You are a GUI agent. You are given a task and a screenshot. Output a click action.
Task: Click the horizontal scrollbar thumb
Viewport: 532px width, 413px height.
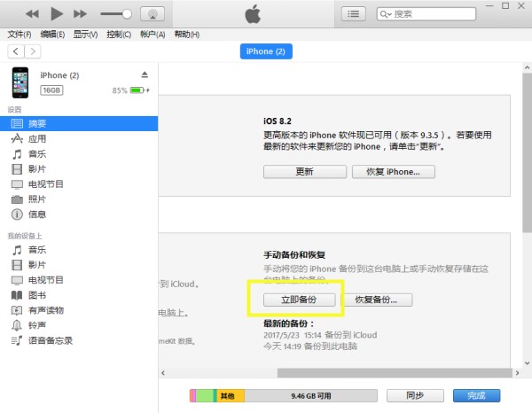(x=395, y=373)
